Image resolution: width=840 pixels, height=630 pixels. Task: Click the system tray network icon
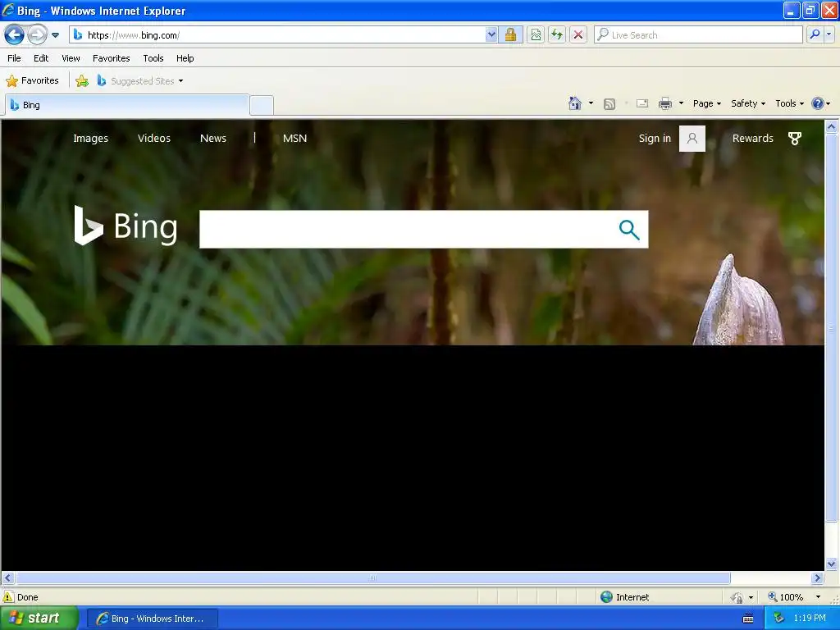(x=779, y=619)
